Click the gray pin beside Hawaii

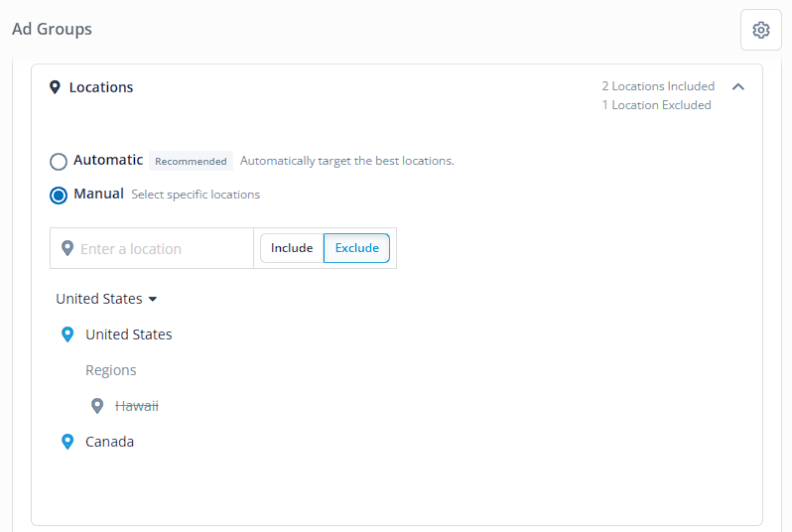point(97,406)
